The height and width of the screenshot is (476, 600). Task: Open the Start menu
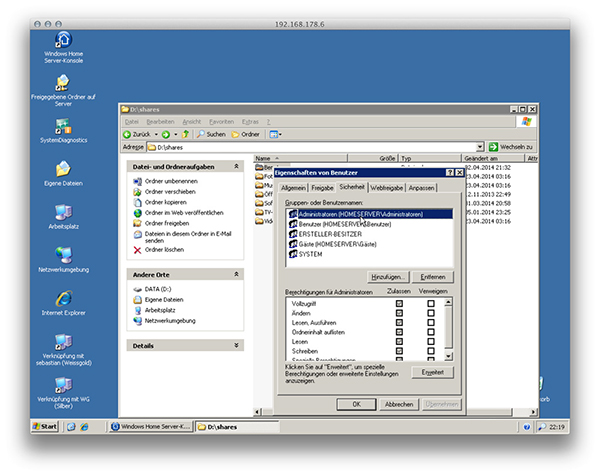click(45, 427)
